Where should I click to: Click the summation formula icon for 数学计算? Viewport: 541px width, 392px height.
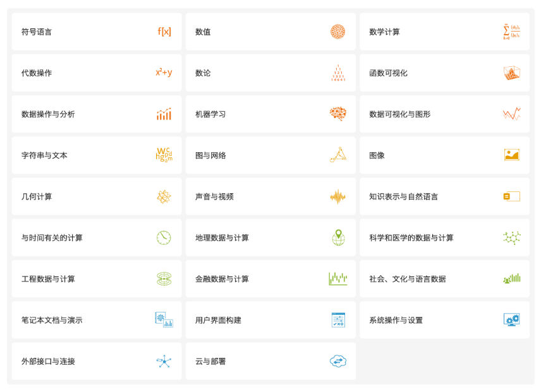coord(511,32)
